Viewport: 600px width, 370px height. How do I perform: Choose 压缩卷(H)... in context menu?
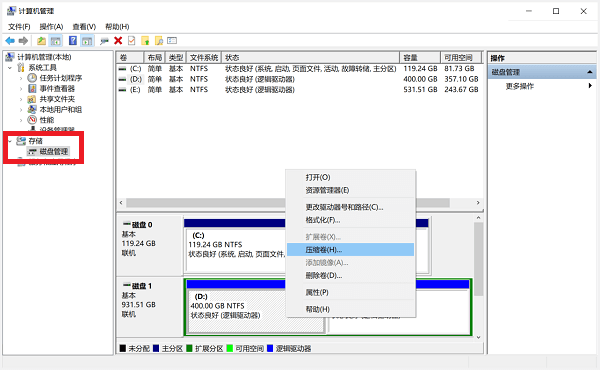tap(351, 249)
